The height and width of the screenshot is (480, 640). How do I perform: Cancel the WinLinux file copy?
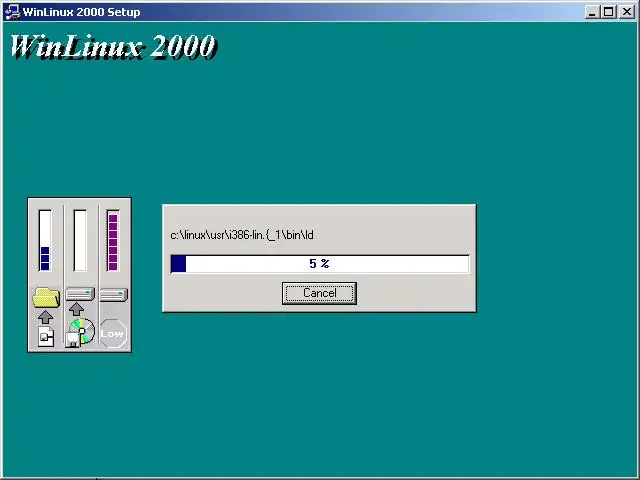pos(319,293)
